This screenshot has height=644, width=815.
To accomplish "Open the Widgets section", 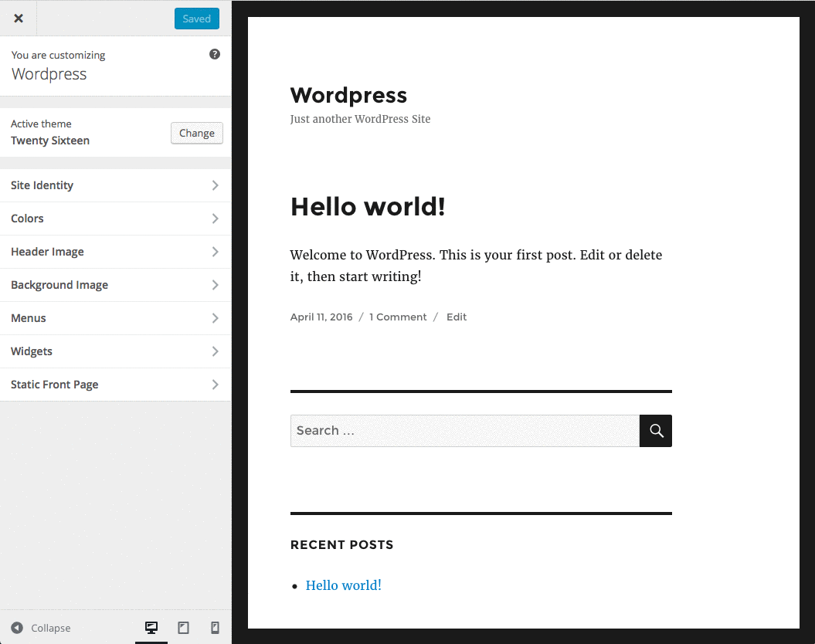I will (x=115, y=351).
